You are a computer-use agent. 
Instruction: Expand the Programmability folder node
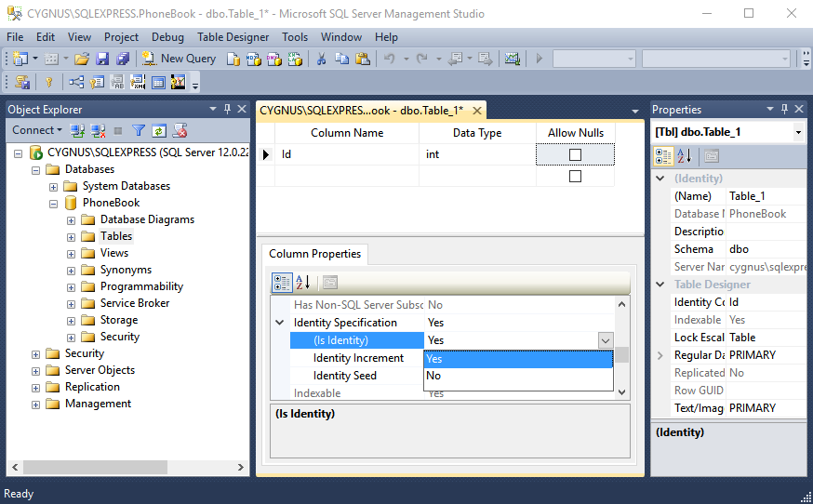(x=71, y=287)
